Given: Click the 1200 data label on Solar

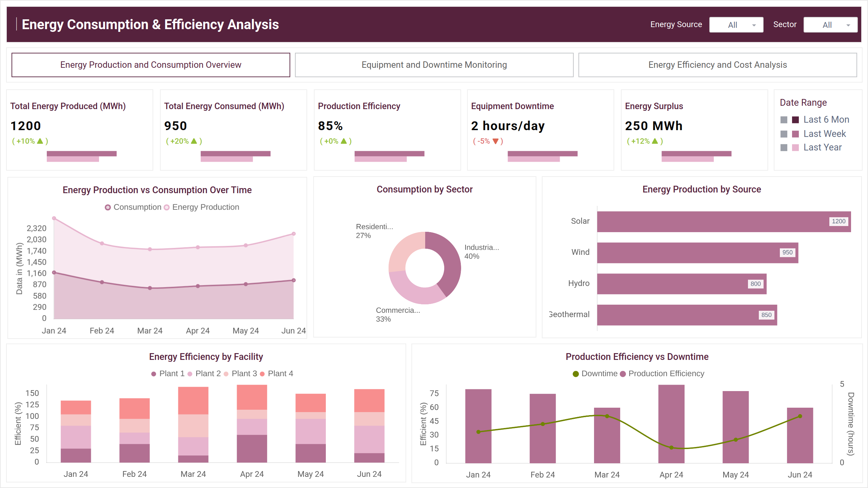Looking at the screenshot, I should 839,221.
